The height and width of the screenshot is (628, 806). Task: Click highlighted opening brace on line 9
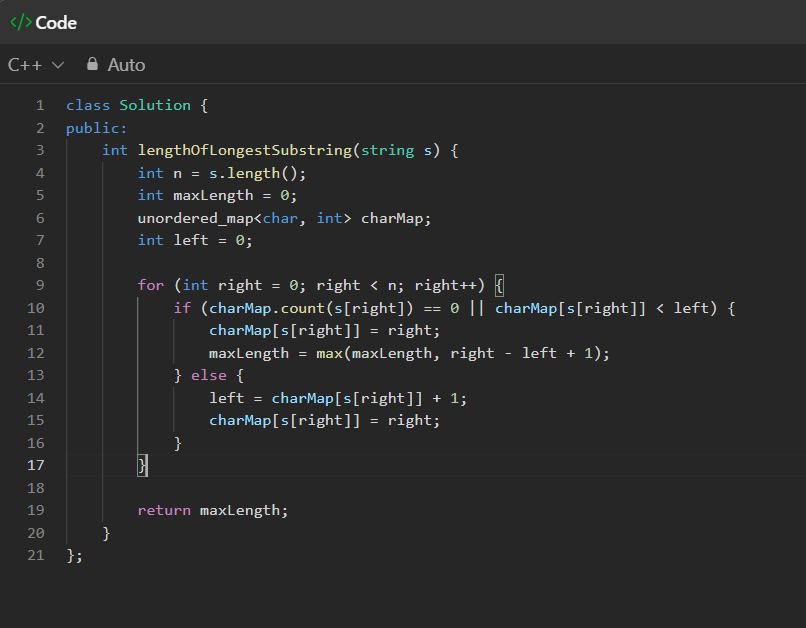(x=499, y=285)
